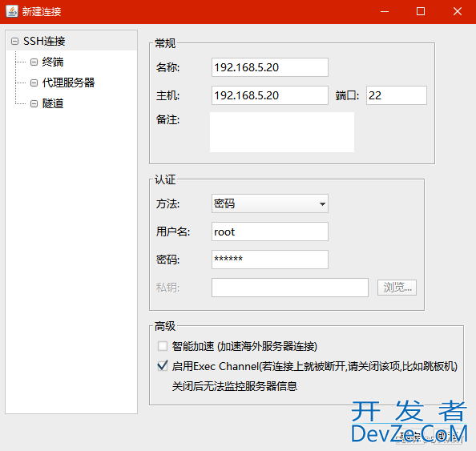Image resolution: width=476 pixels, height=451 pixels.
Task: Click the 名称 input field
Action: [x=270, y=67]
